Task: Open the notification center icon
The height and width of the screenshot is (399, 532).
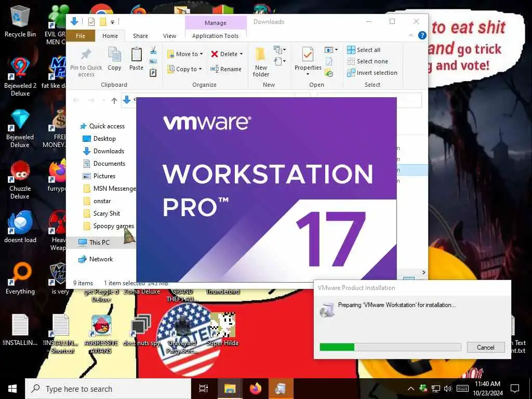Action: pyautogui.click(x=515, y=389)
